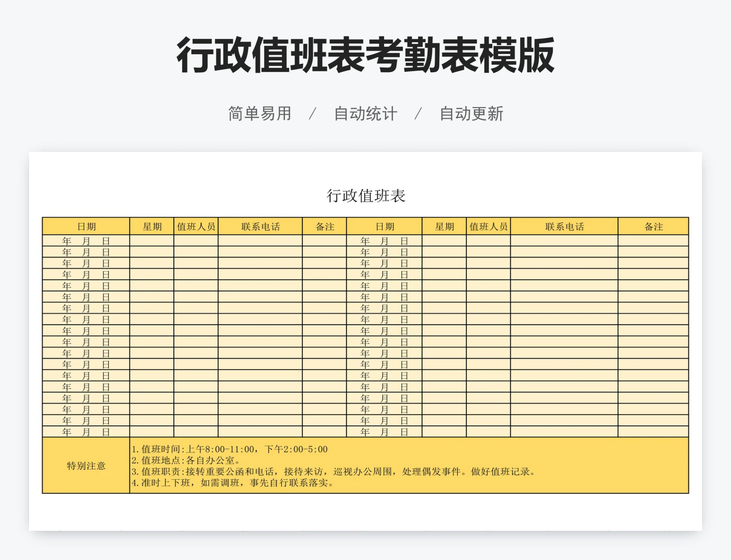
Task: Click the right 星期 column header
Action: (x=444, y=226)
